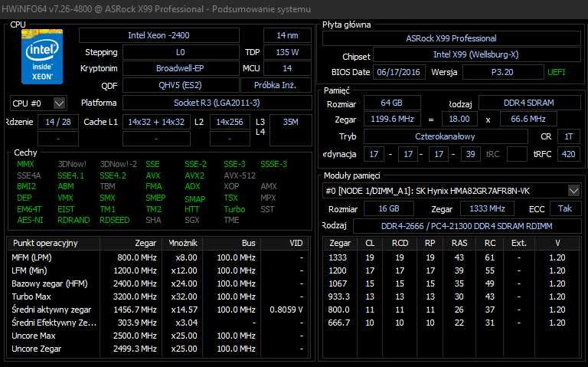Image resolution: width=588 pixels, height=367 pixels.
Task: Click the memory size 64 GB
Action: pyautogui.click(x=392, y=103)
